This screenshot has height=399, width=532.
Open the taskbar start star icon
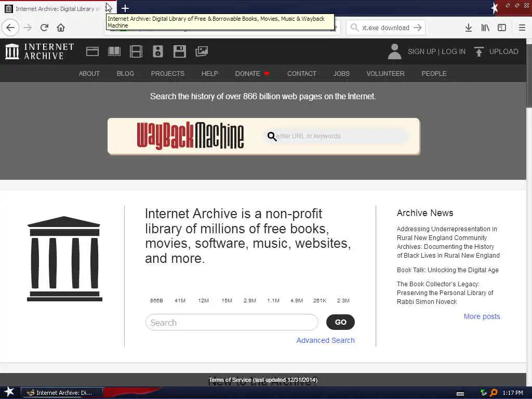pos(9,392)
